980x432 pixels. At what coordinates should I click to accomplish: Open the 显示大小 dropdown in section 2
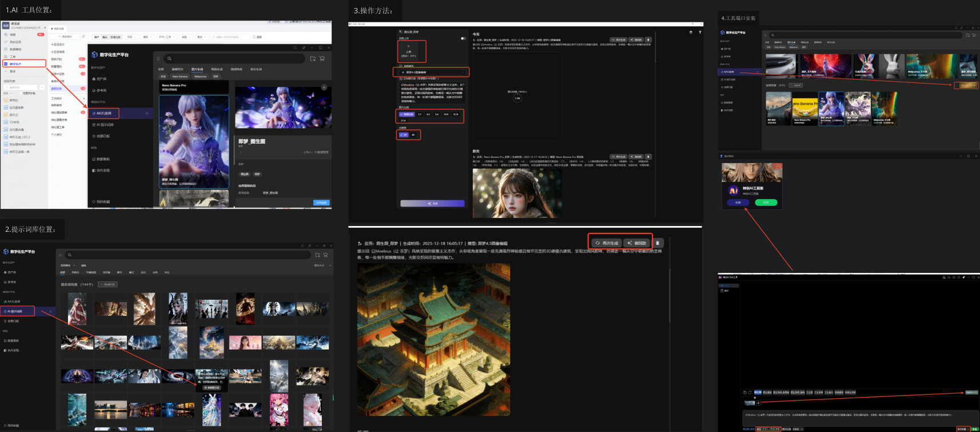322,265
